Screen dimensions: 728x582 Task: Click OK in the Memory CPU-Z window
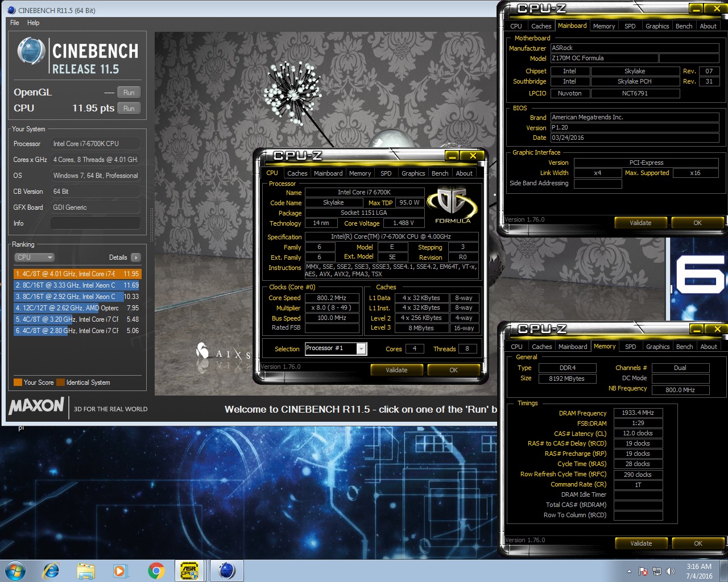(x=698, y=543)
